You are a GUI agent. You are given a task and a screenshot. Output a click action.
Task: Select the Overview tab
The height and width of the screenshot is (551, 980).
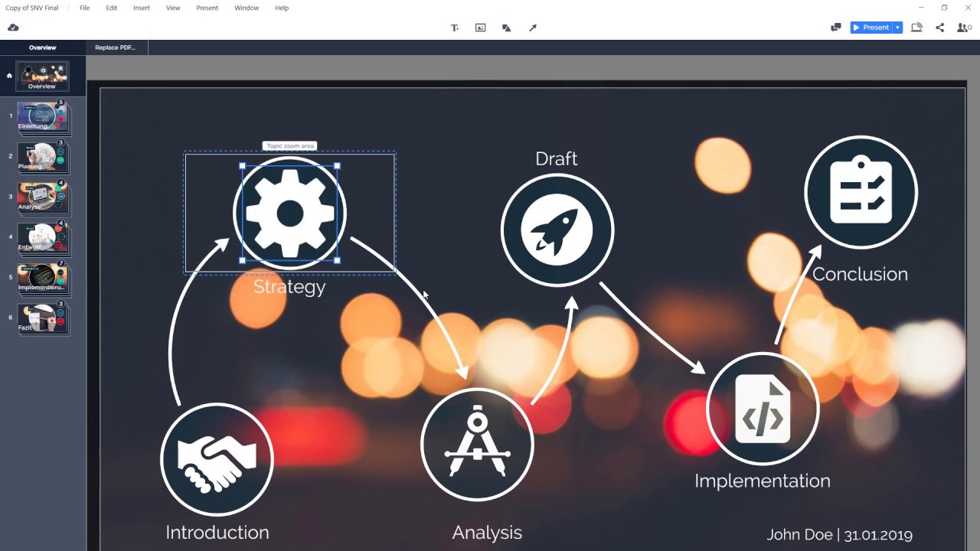click(42, 47)
